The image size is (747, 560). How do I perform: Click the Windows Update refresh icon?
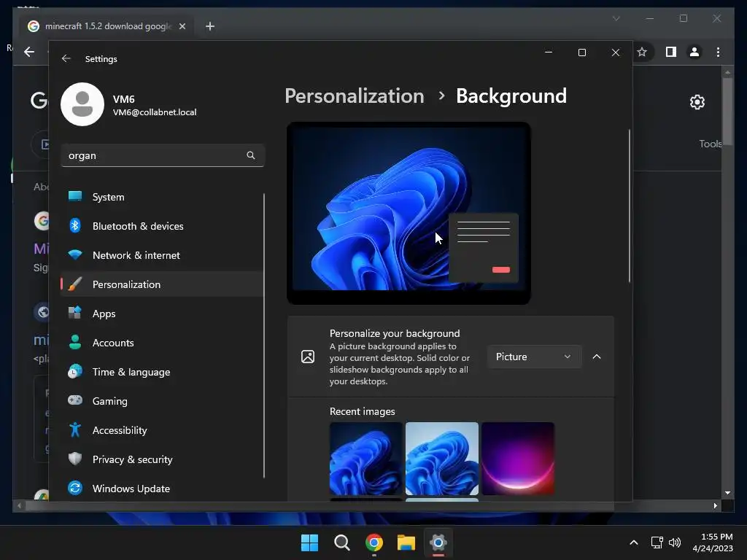click(75, 488)
